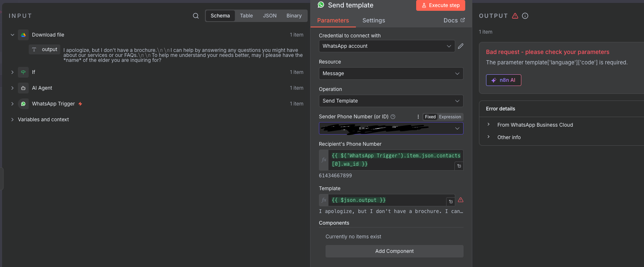The width and height of the screenshot is (644, 267).
Task: Click the Google Drive icon beside Download file
Action: [x=23, y=35]
